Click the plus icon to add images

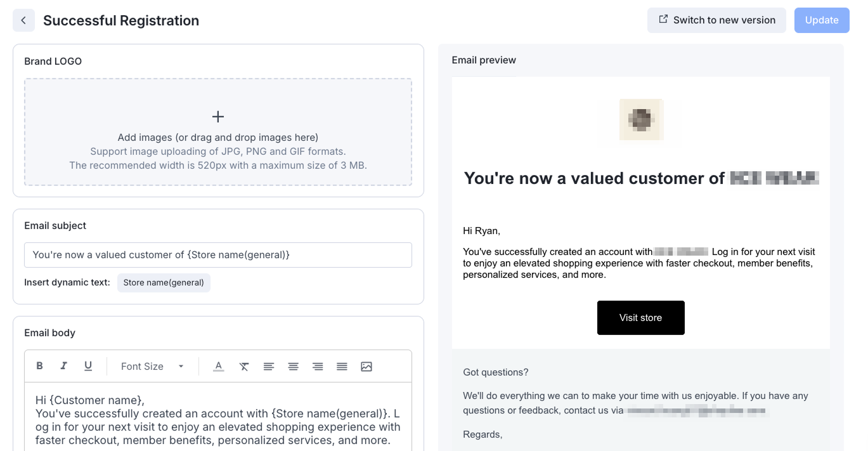point(218,117)
